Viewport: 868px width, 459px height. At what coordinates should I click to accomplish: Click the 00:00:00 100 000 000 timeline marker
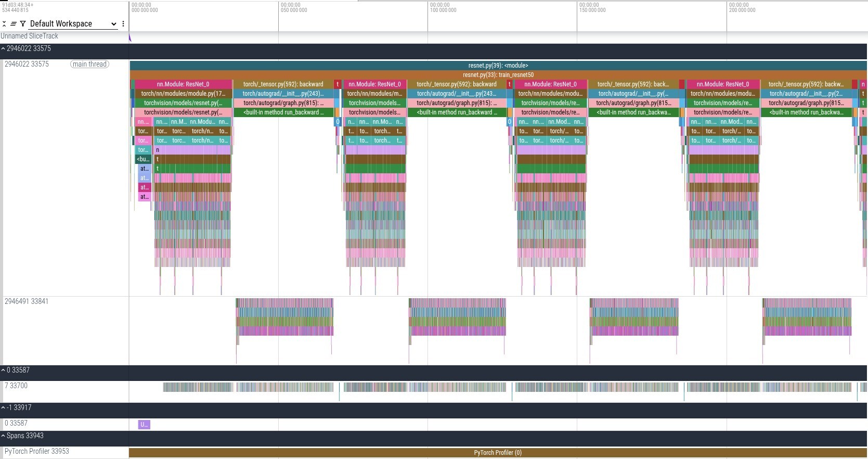(x=443, y=8)
